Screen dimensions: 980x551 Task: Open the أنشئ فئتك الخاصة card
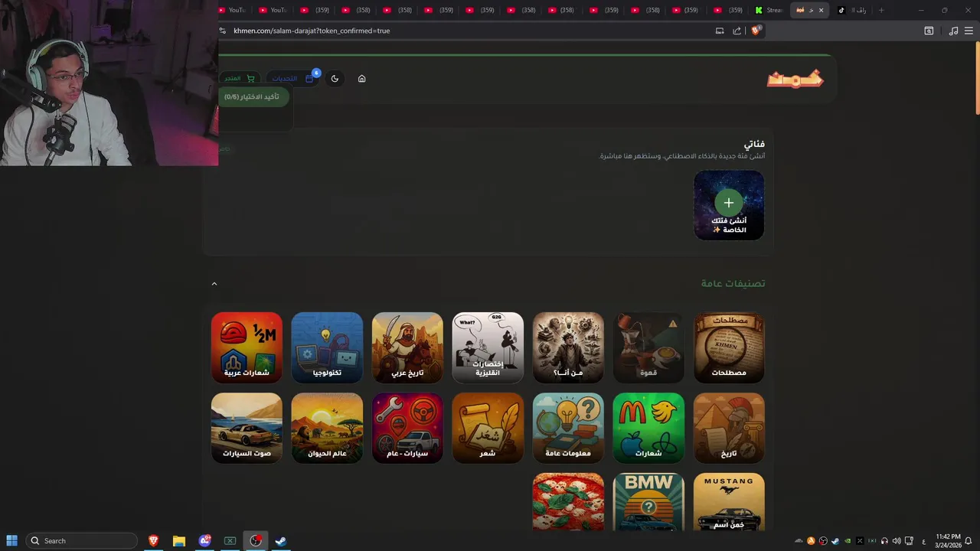pyautogui.click(x=729, y=205)
